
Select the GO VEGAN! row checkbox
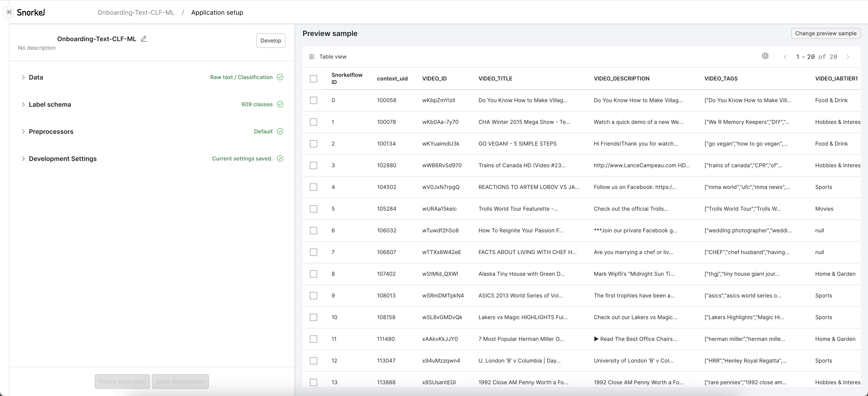313,144
